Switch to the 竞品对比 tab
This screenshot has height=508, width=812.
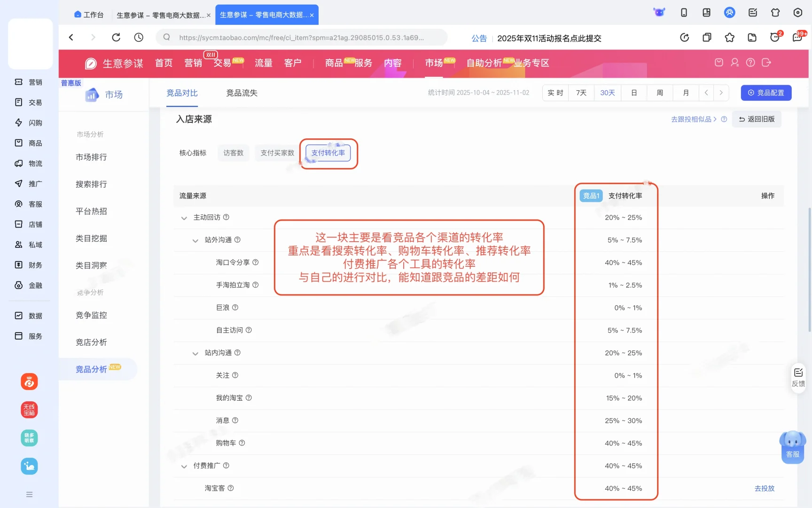click(182, 93)
